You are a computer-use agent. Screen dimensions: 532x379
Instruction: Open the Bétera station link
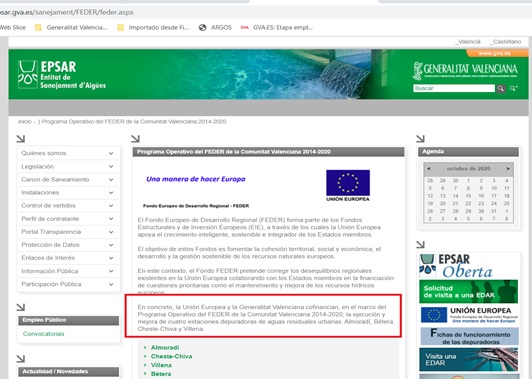[161, 374]
